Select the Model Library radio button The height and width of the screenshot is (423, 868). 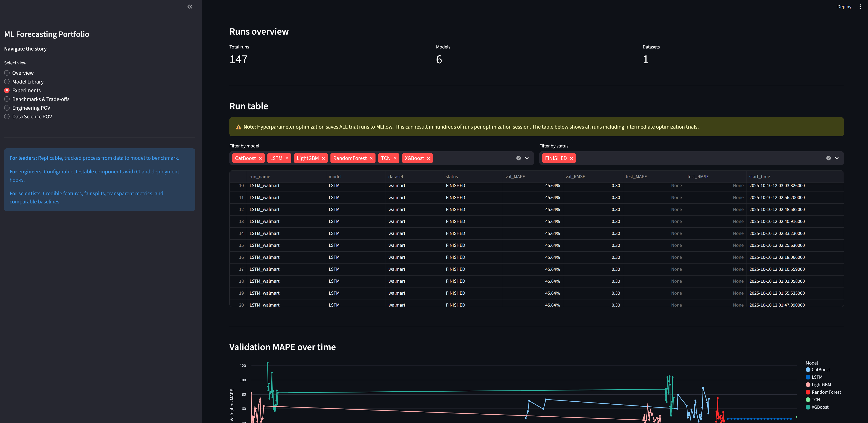pyautogui.click(x=7, y=81)
